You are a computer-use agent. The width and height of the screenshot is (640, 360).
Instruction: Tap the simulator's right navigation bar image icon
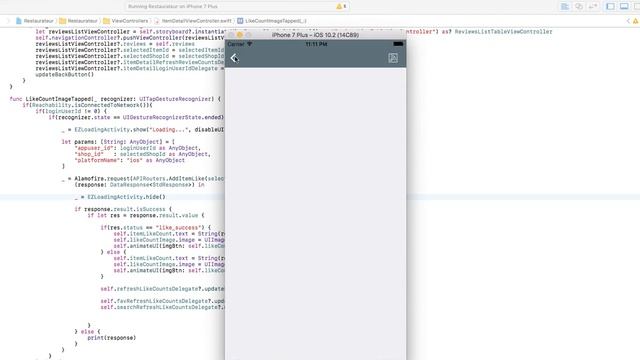pyautogui.click(x=393, y=58)
